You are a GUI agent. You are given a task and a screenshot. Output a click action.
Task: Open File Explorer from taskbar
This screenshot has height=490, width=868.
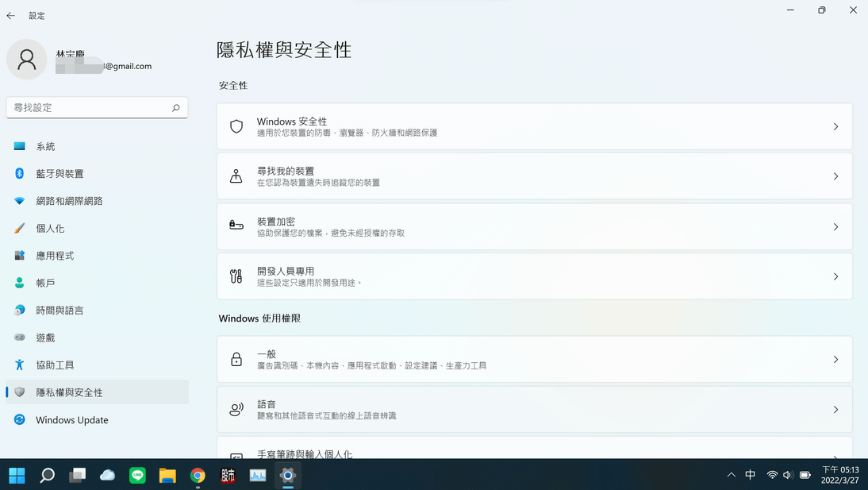[x=167, y=475]
